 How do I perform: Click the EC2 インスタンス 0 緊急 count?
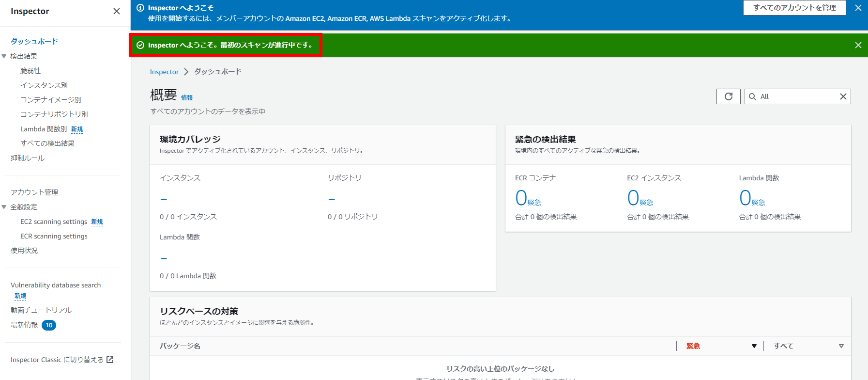(x=640, y=198)
